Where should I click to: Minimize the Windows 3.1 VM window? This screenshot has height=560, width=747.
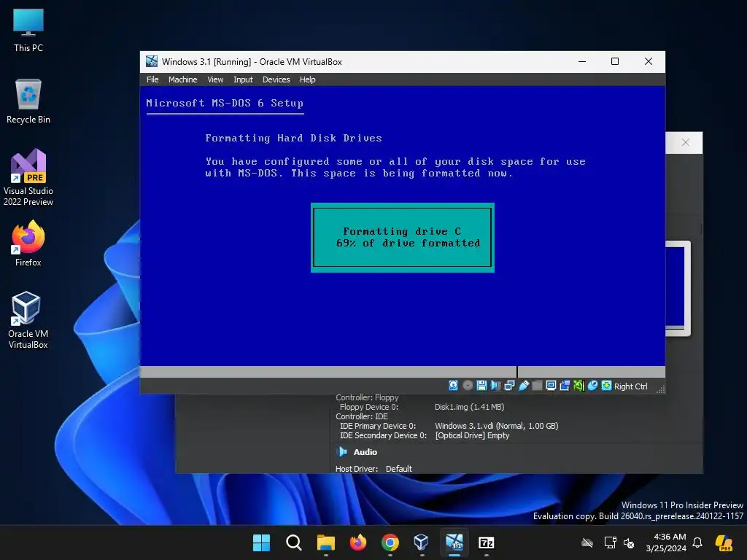pyautogui.click(x=582, y=61)
